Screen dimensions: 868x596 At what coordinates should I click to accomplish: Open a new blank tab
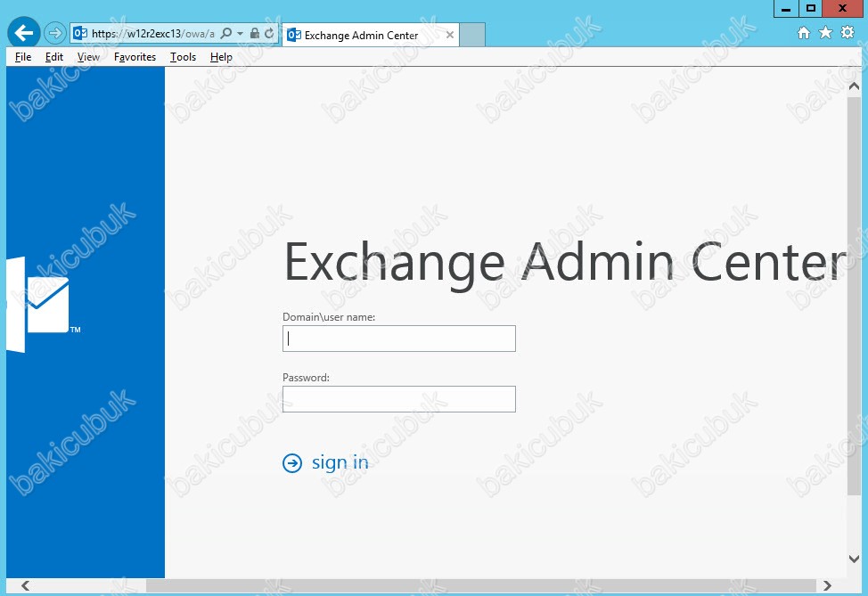[x=472, y=35]
